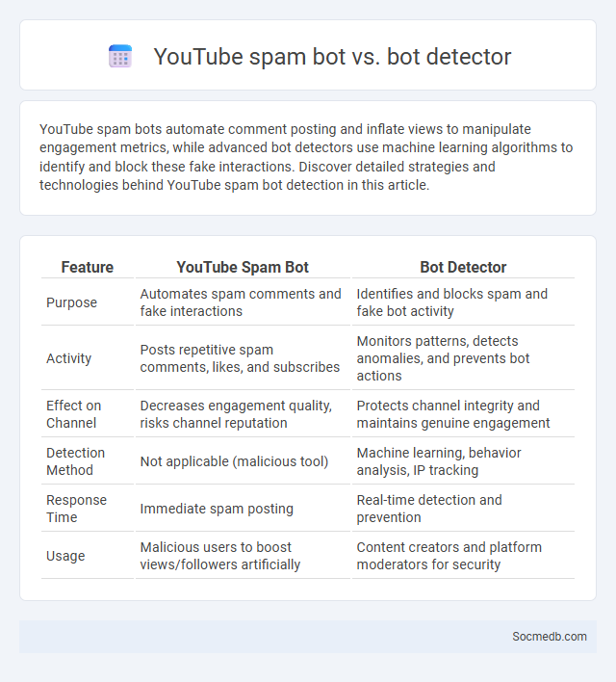
Task: Click cell 'Automates spam comments and fake interactions'
Action: click(x=241, y=302)
